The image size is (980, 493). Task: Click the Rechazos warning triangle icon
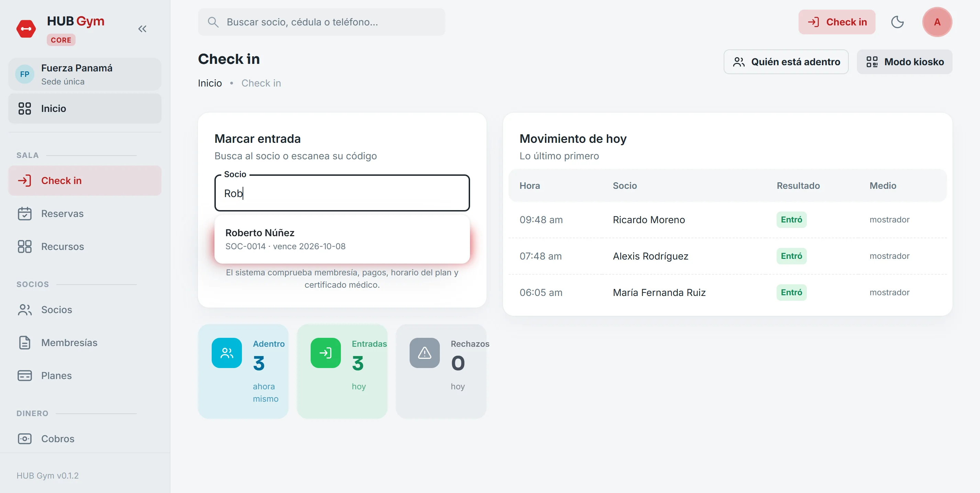(x=425, y=353)
